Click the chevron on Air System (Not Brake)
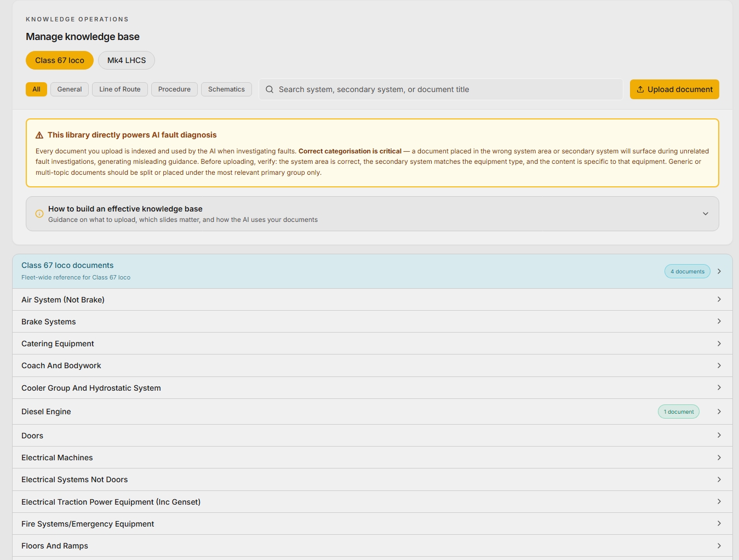 (719, 299)
